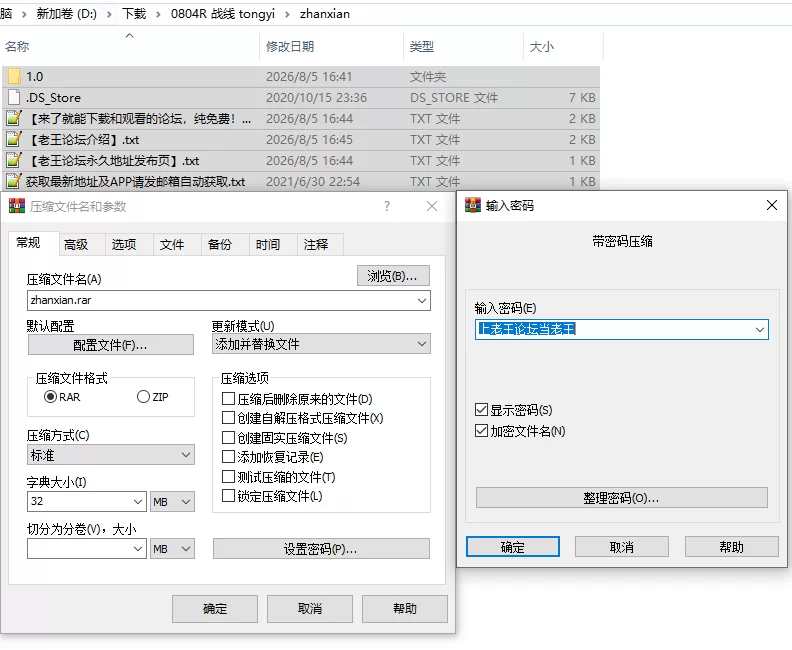Viewport: 792px width, 650px height.
Task: Click 取消 in 输入密码 dialog
Action: coord(622,547)
